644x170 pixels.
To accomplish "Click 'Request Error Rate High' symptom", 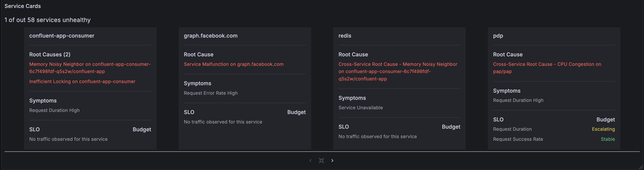I will coord(211,93).
